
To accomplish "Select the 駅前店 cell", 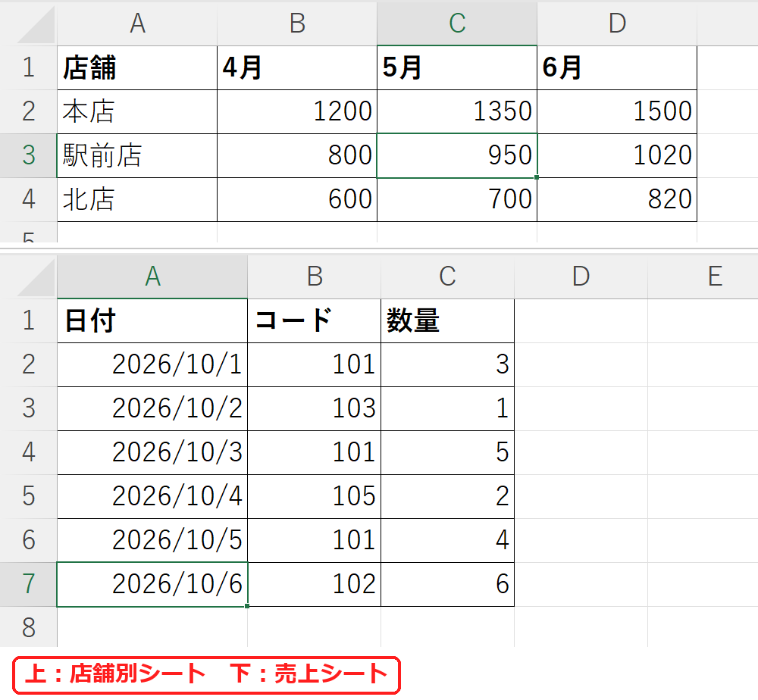I will pos(137,155).
